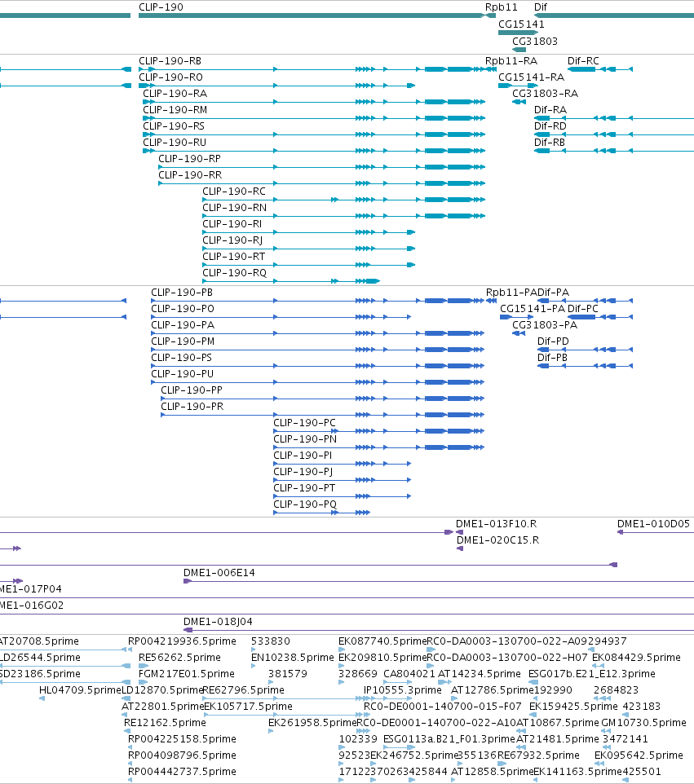Select transcript Dif-RA
This screenshot has height=784, width=694.
point(550,109)
